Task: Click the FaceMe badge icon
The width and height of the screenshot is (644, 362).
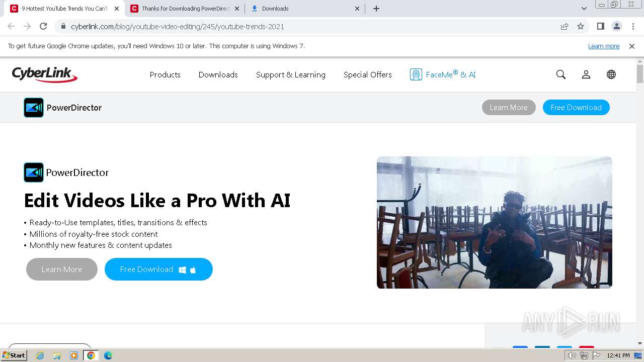Action: point(416,74)
